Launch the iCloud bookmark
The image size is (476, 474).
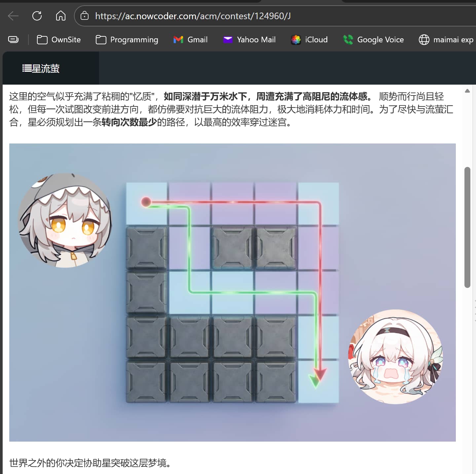point(309,40)
